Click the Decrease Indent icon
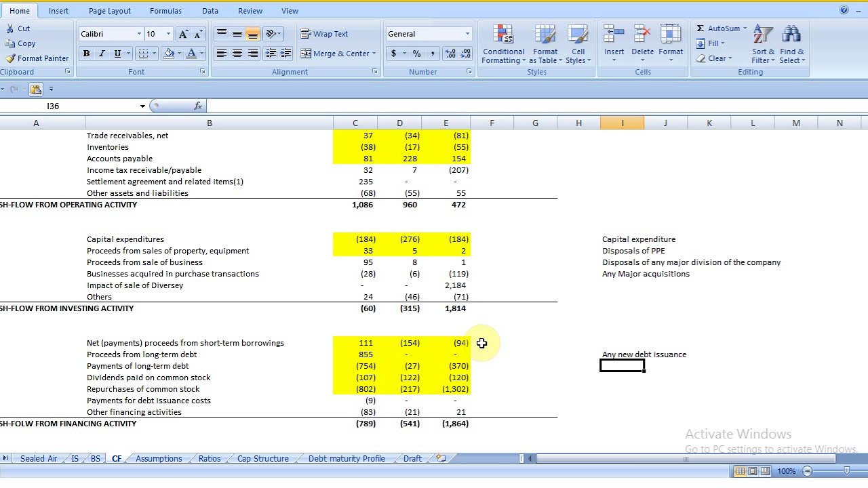 click(271, 54)
